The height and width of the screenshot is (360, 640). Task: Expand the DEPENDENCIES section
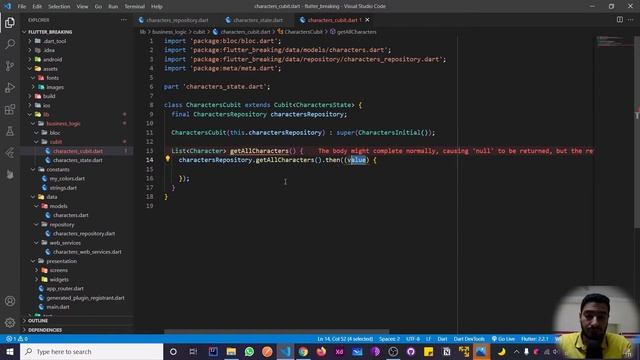[x=44, y=330]
